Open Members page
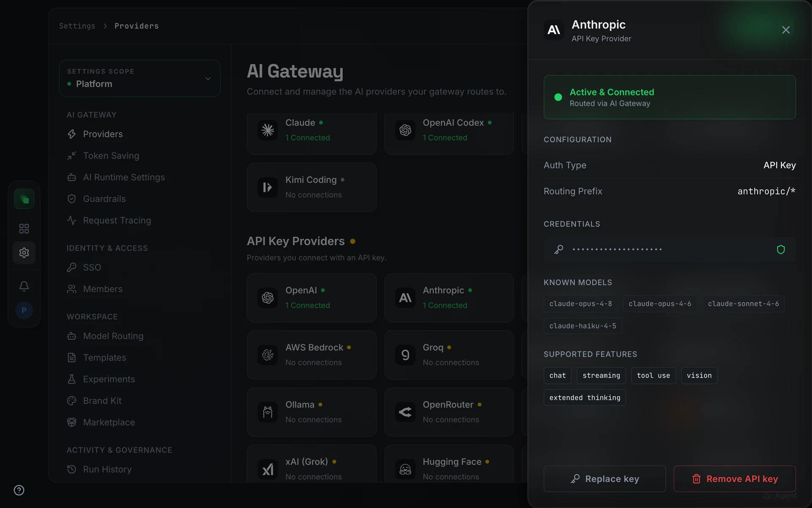 tap(103, 289)
